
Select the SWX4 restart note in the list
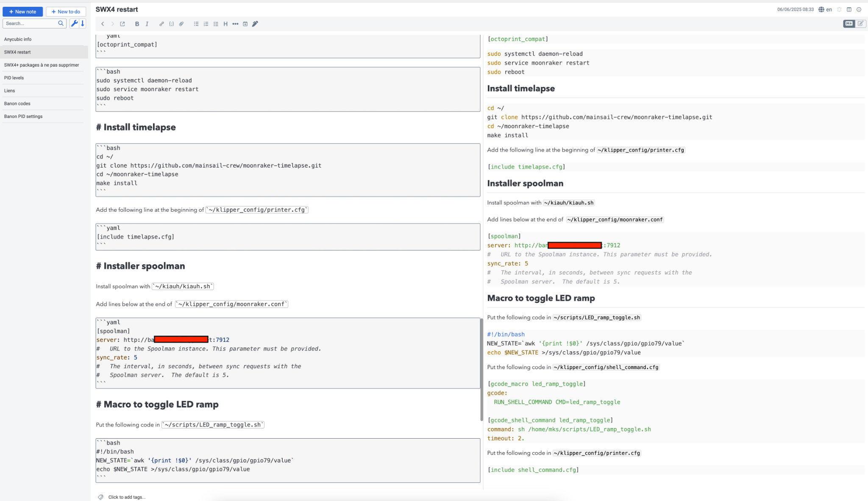[x=44, y=52]
